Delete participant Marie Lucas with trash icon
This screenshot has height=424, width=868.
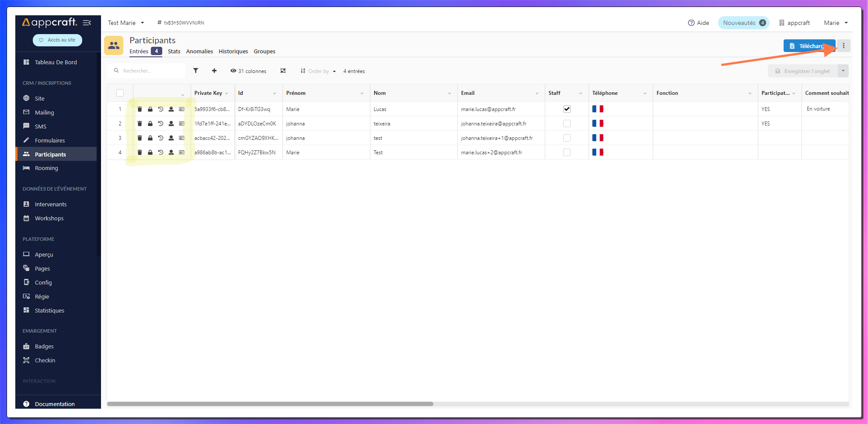pyautogui.click(x=140, y=109)
